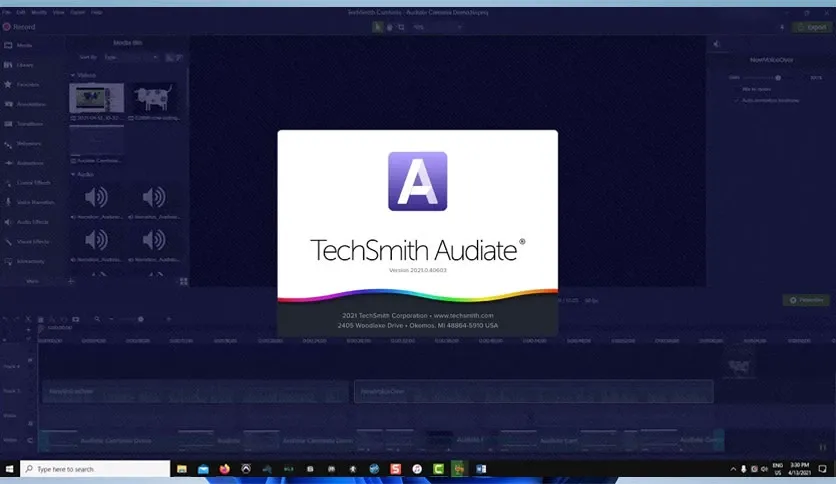This screenshot has width=836, height=484.
Task: Show hidden icons in system tray
Action: coord(733,469)
